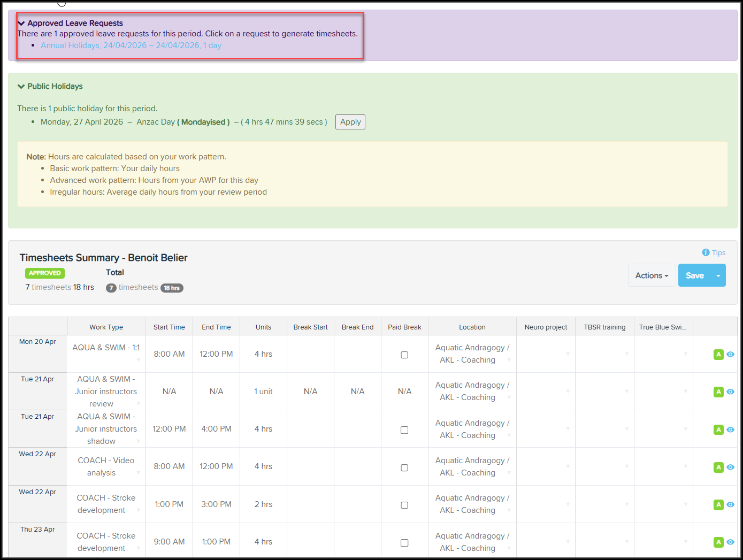The width and height of the screenshot is (743, 560).
Task: Open Location dropdown for Thu 23 Apr row
Action: pos(509,548)
